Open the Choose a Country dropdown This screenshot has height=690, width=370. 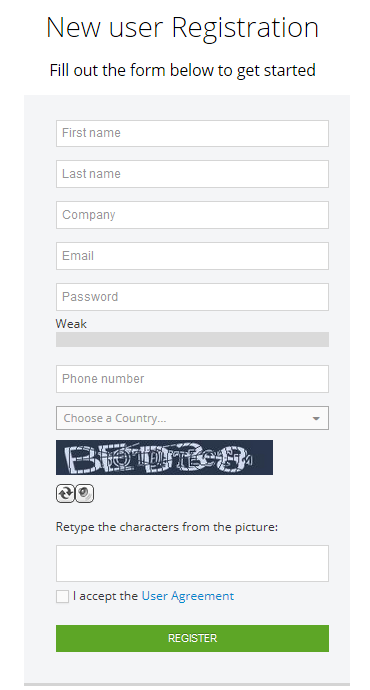point(192,418)
